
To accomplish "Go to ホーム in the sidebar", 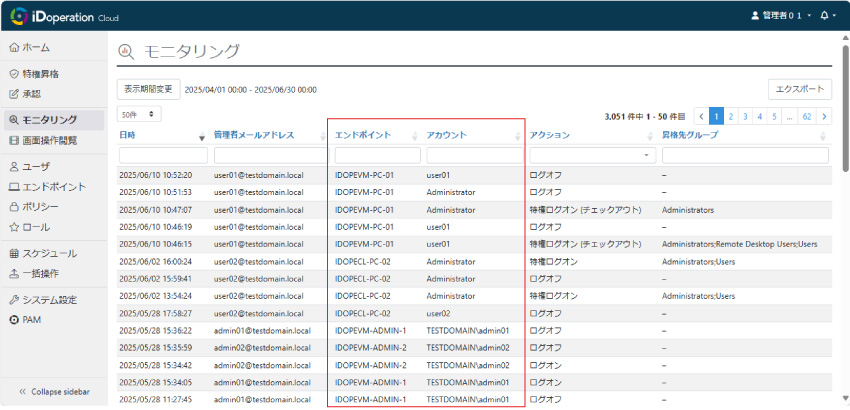I will [36, 47].
